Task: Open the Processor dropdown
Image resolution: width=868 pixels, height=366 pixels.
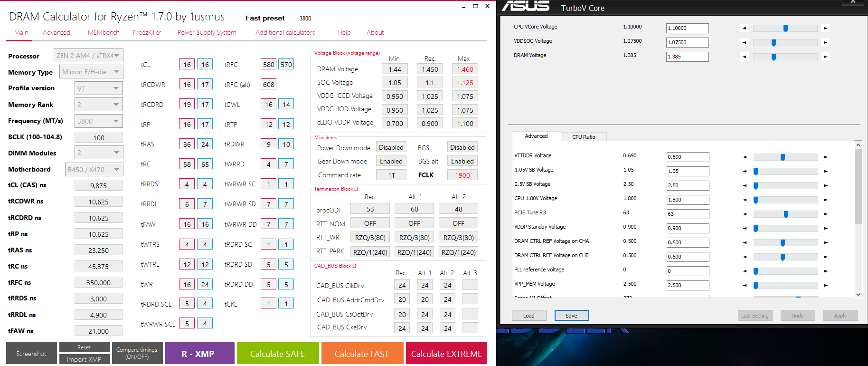Action: pyautogui.click(x=88, y=56)
